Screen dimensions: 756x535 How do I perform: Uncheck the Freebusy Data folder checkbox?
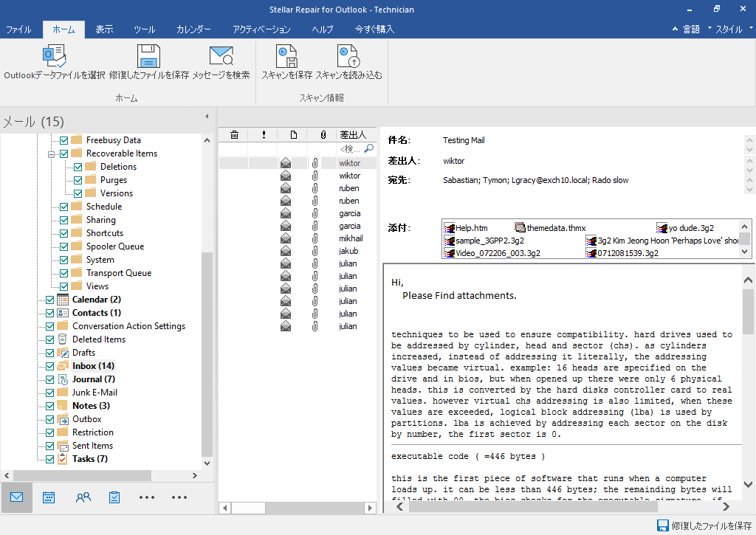[x=63, y=140]
